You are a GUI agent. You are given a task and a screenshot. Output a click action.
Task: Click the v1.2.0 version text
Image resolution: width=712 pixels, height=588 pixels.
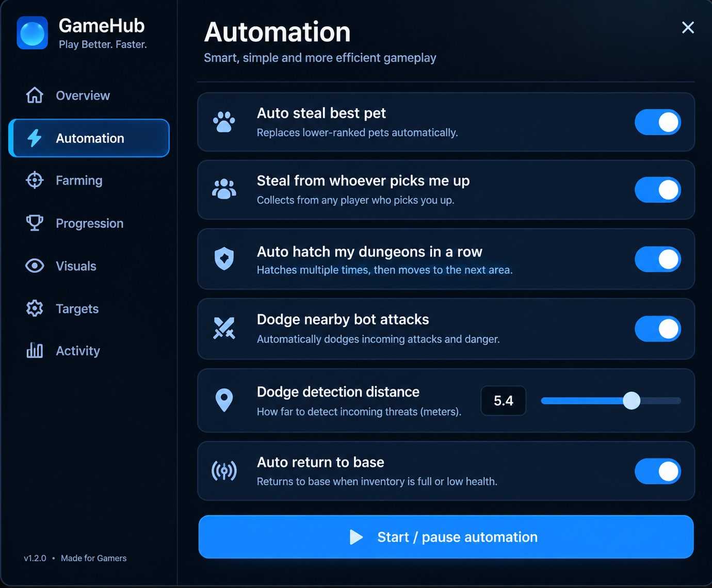click(x=35, y=558)
